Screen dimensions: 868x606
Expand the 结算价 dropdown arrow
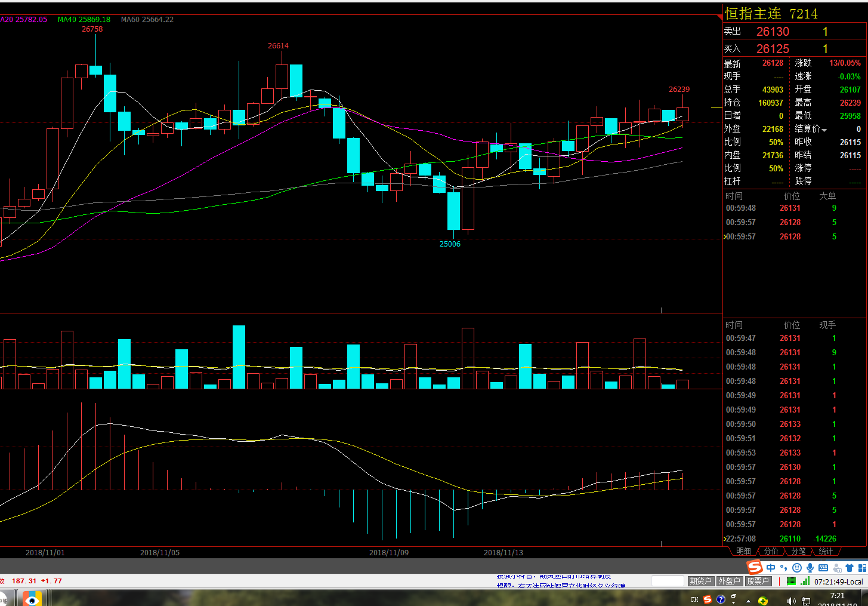[x=824, y=130]
